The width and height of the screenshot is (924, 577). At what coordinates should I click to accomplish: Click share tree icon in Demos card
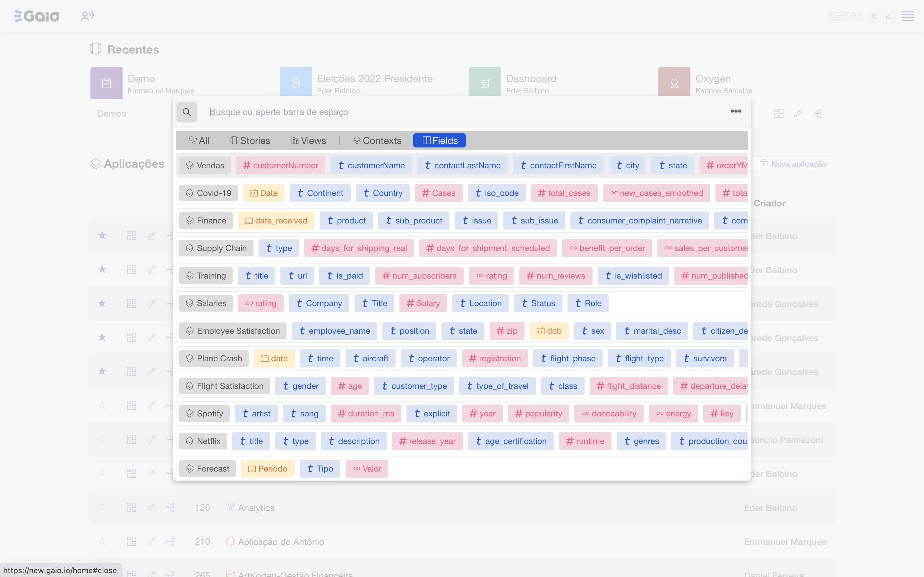817,113
